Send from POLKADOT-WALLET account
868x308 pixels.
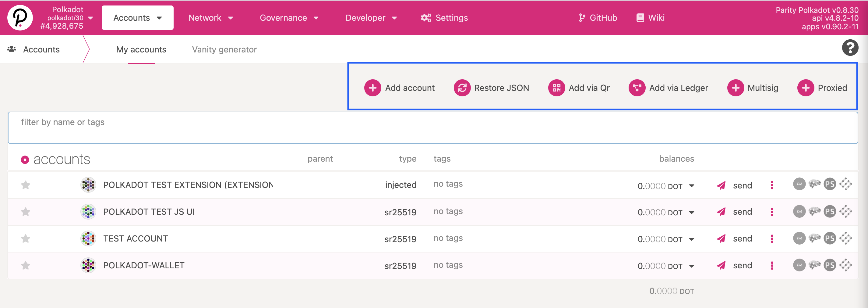734,266
